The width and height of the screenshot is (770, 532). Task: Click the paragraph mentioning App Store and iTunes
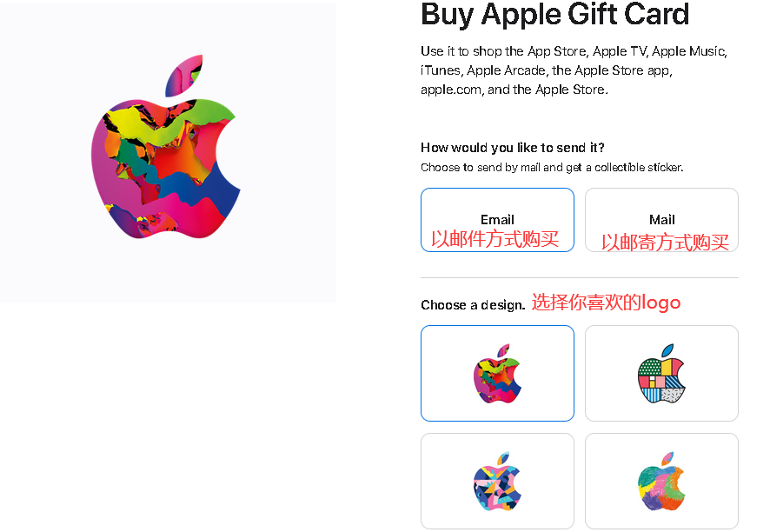tap(574, 70)
